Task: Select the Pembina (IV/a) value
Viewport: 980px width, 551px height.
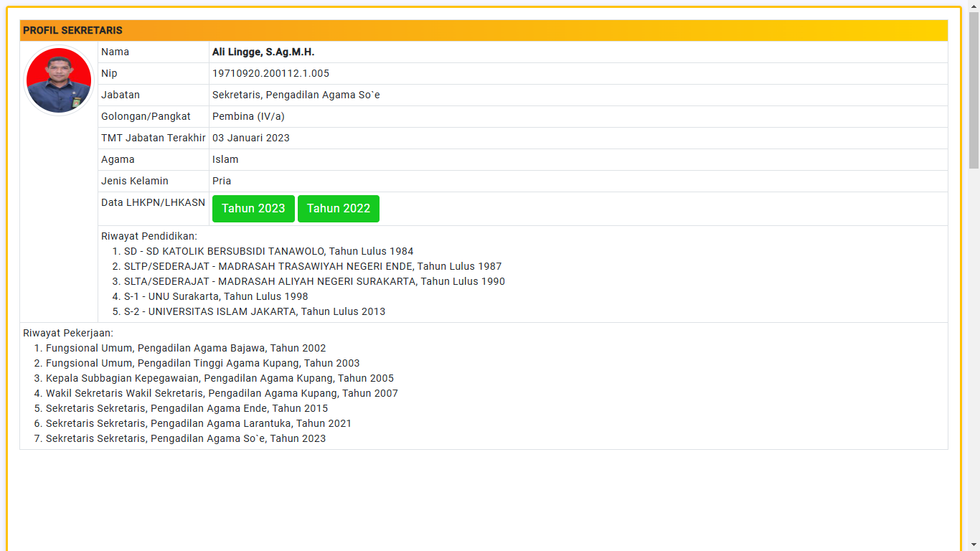Action: [x=248, y=117]
